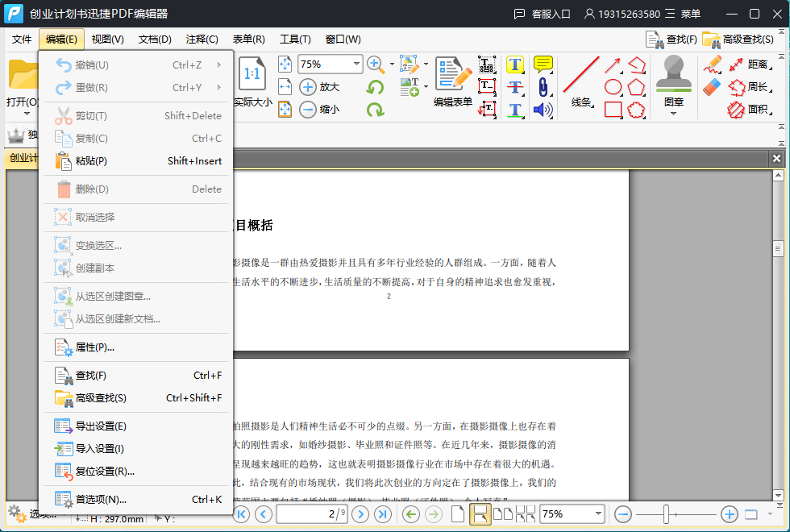Viewport: 790px width, 532px height.
Task: Choose Preferences (首选项) from Edit menu
Action: pos(101,499)
